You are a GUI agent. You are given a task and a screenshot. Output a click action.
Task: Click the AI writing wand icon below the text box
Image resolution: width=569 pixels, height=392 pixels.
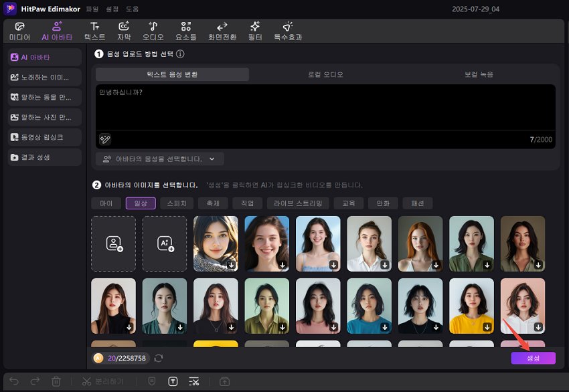(105, 139)
